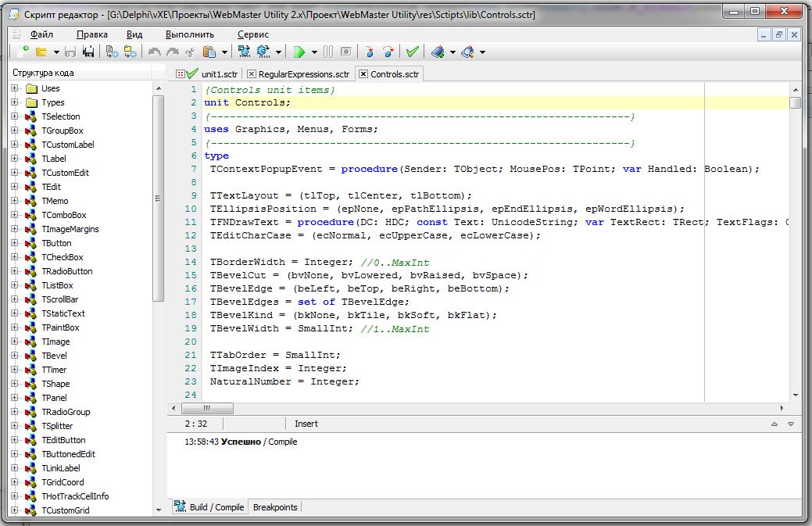
Task: Close the Controls.sctr tab via its X box
Action: point(363,74)
